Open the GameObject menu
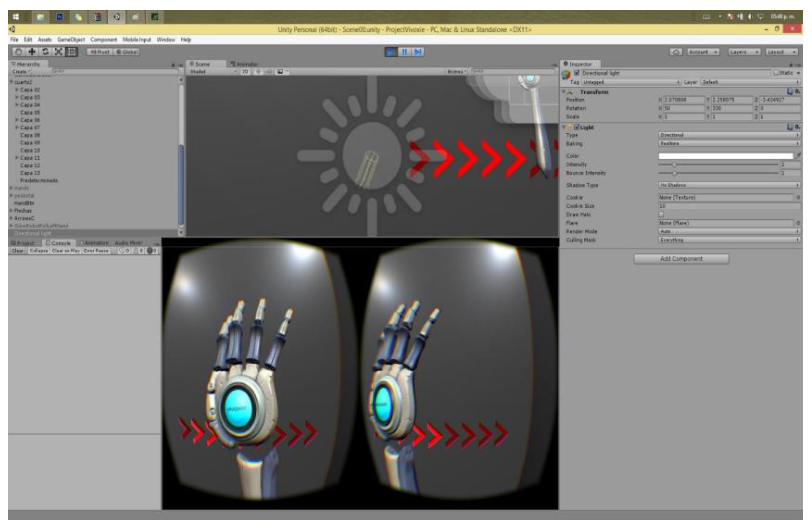 (71, 39)
